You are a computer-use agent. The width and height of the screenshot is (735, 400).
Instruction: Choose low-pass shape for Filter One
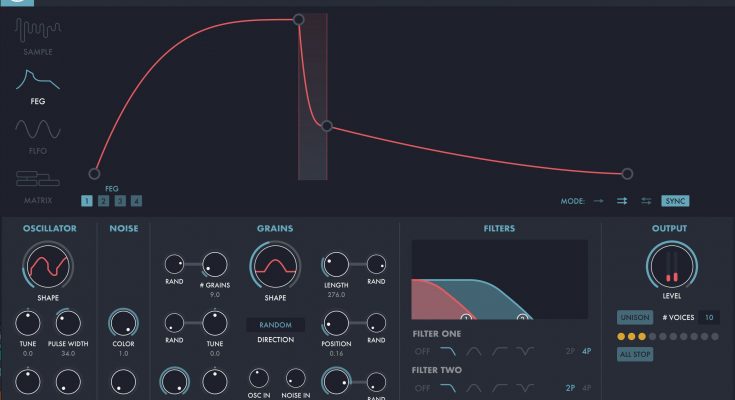pos(448,351)
